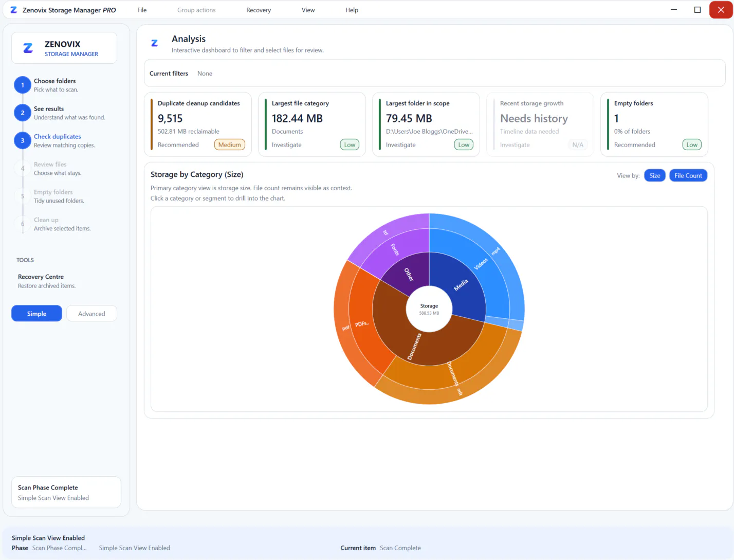Drill into the PDFs chart segment
Image resolution: width=734 pixels, height=560 pixels.
[x=362, y=324]
